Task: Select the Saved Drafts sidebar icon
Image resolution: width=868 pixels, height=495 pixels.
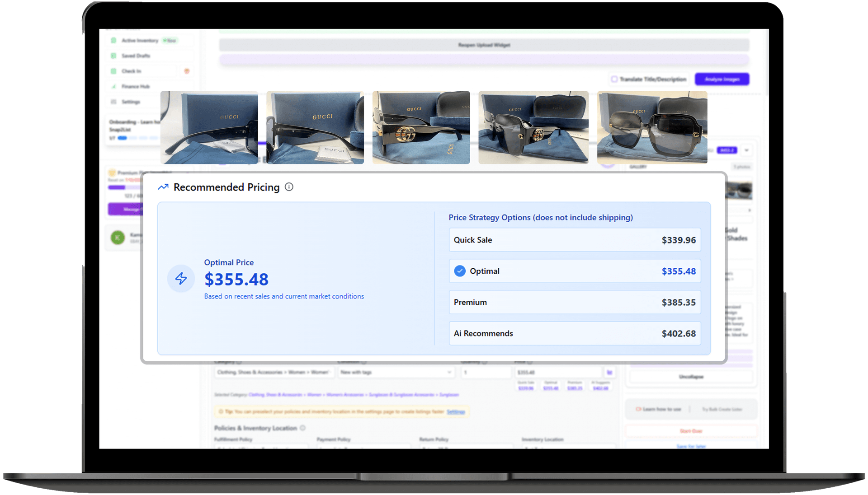Action: [x=113, y=56]
